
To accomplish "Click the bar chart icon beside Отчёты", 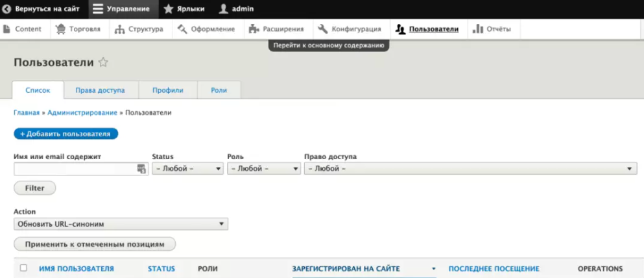I will coord(478,29).
